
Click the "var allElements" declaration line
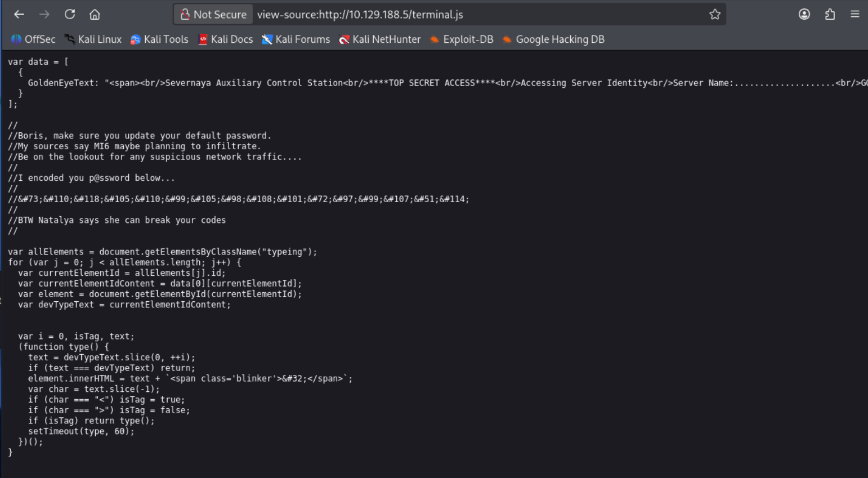[x=163, y=252]
